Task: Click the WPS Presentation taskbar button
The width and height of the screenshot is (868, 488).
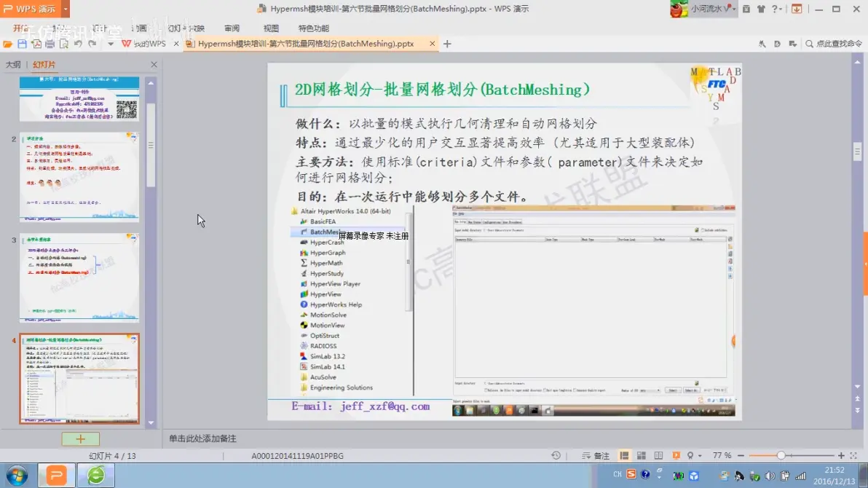Action: 57,476
